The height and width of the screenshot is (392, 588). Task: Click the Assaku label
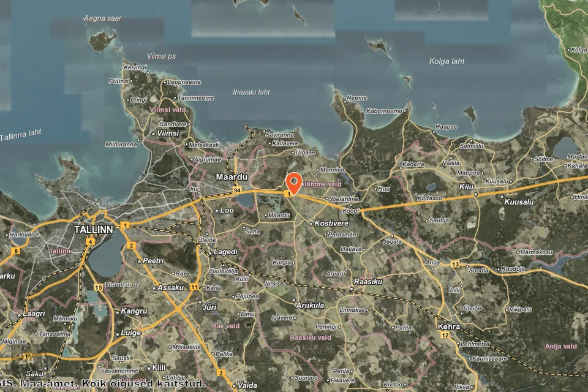coord(170,288)
